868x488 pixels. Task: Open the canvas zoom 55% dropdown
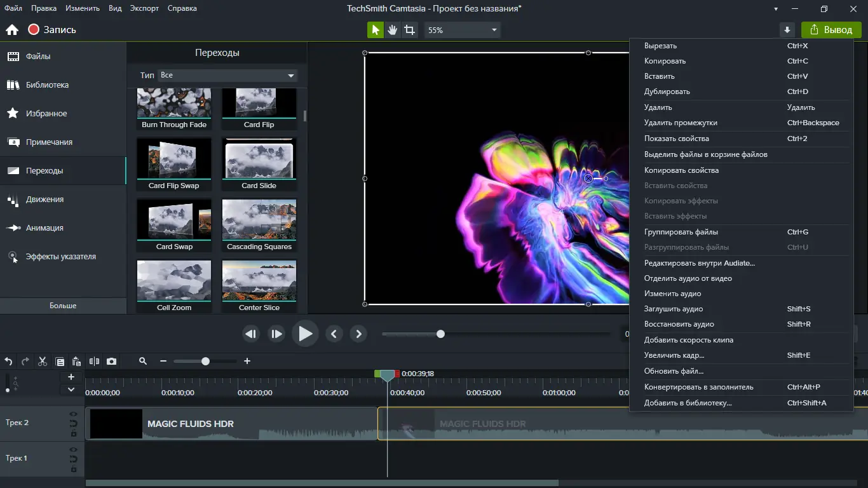pyautogui.click(x=463, y=30)
